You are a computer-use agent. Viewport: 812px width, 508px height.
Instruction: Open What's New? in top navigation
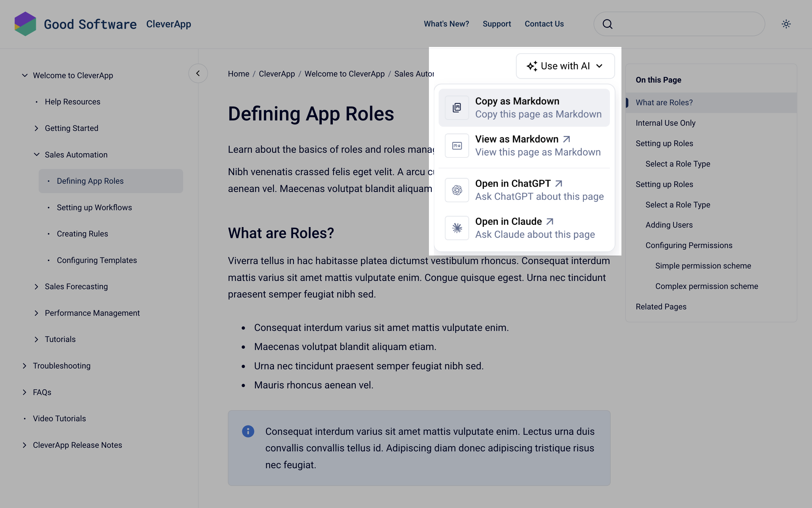click(x=446, y=24)
